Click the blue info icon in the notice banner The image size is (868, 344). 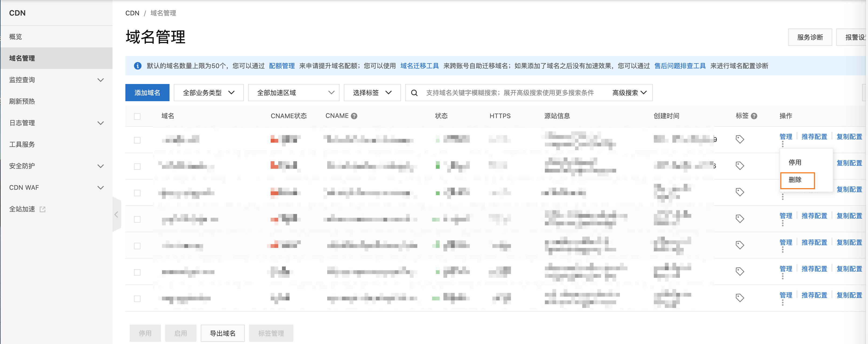pyautogui.click(x=137, y=66)
